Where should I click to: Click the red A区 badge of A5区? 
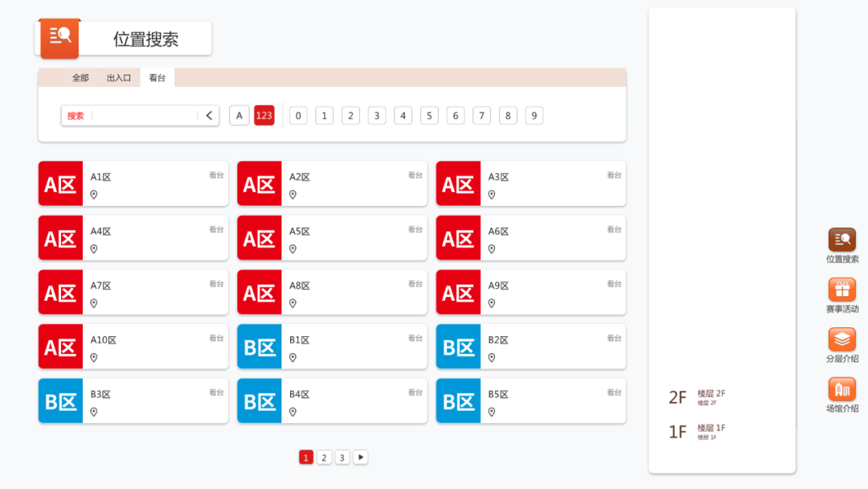[x=260, y=238]
